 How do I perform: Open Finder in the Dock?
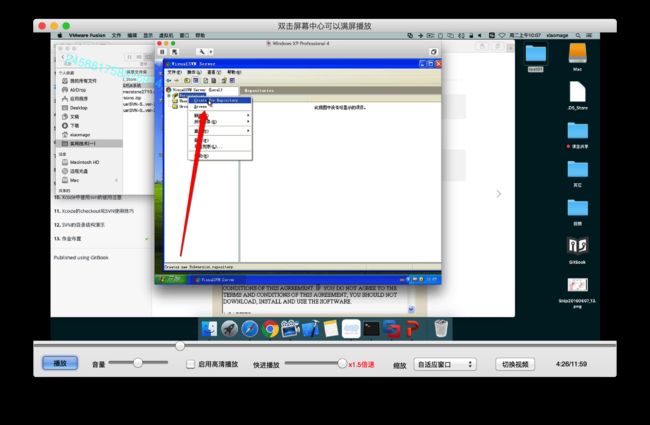pyautogui.click(x=209, y=329)
